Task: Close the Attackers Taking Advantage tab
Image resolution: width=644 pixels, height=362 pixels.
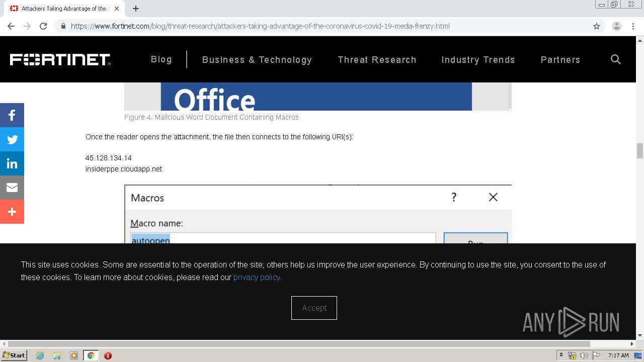Action: 117,9
